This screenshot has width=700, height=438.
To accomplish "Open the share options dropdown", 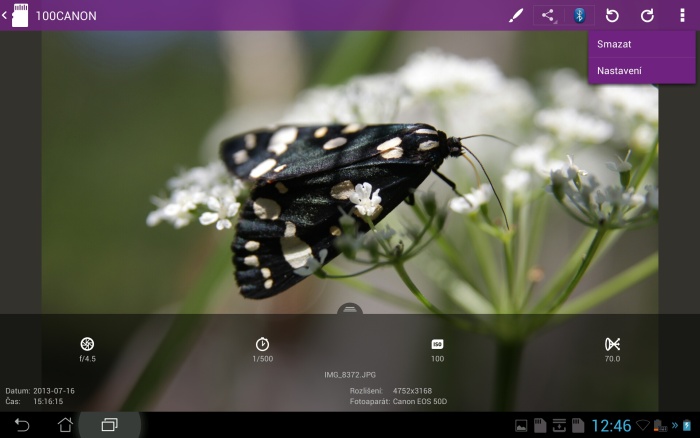I will point(547,16).
